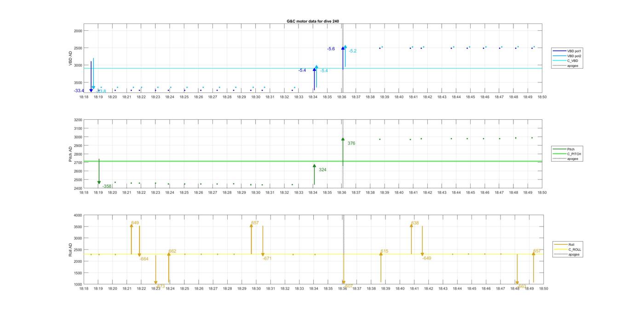Click the '18:18' tick under the VBD plot
The height and width of the screenshot is (319, 644).
[84, 97]
